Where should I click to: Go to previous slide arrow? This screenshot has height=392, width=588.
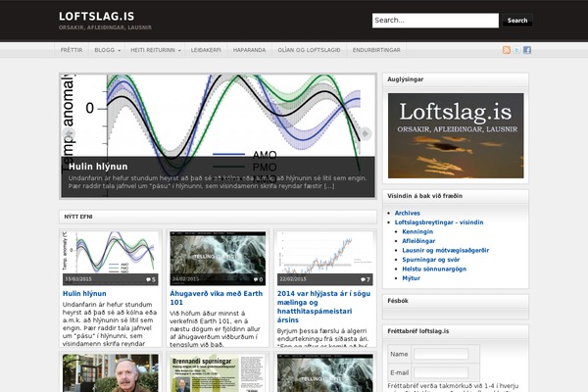(x=69, y=133)
